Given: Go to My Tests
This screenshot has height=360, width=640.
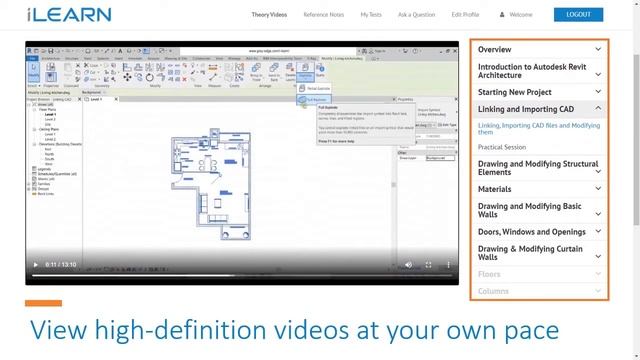Looking at the screenshot, I should point(371,15).
